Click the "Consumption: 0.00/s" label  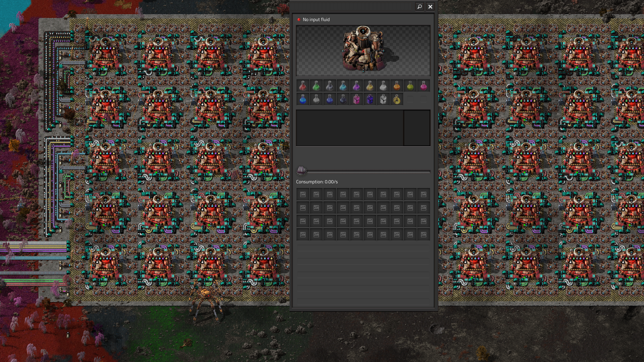pos(317,182)
